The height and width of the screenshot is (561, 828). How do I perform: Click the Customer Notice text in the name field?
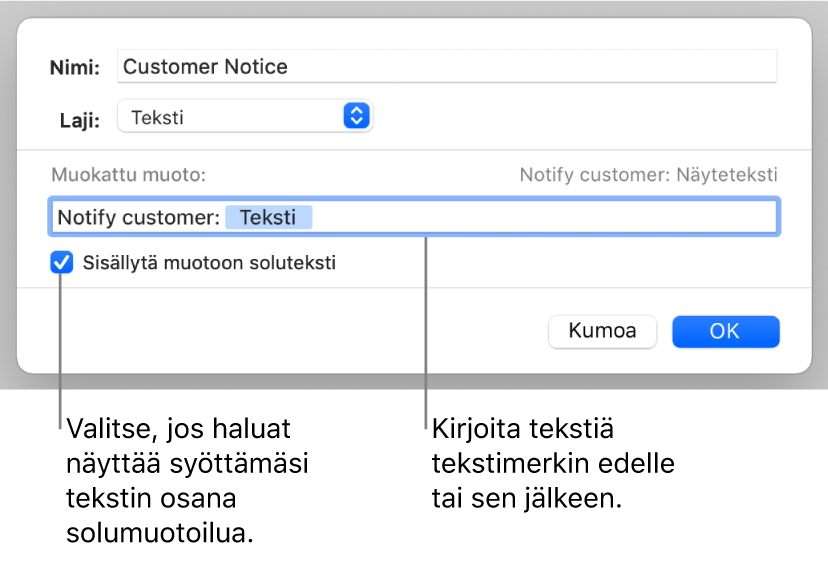pos(205,67)
